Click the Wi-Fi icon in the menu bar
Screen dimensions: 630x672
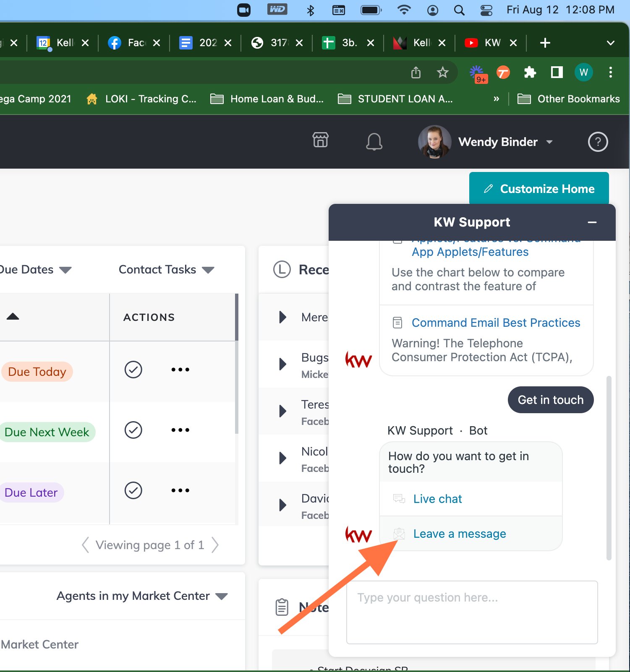point(404,10)
